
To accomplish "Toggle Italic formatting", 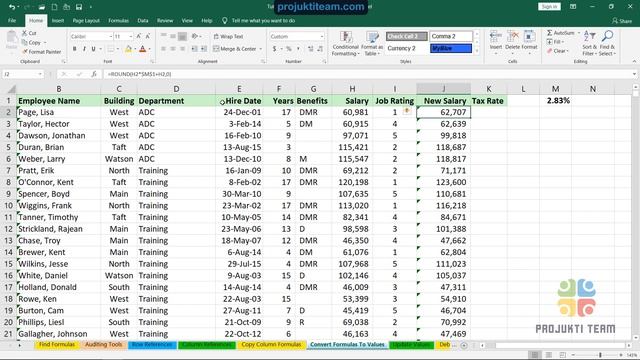I will 84,49.
